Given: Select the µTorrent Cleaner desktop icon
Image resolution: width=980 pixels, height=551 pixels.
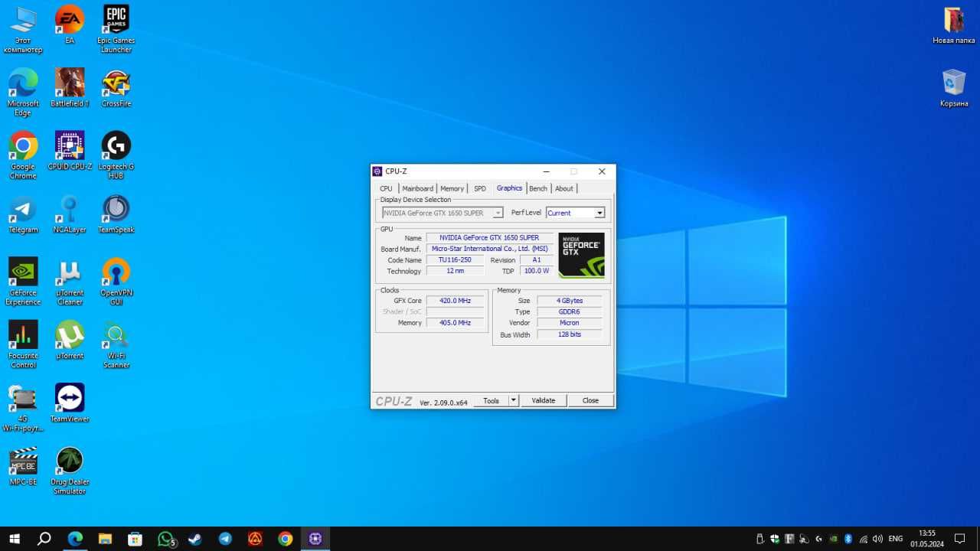Looking at the screenshot, I should 70,281.
